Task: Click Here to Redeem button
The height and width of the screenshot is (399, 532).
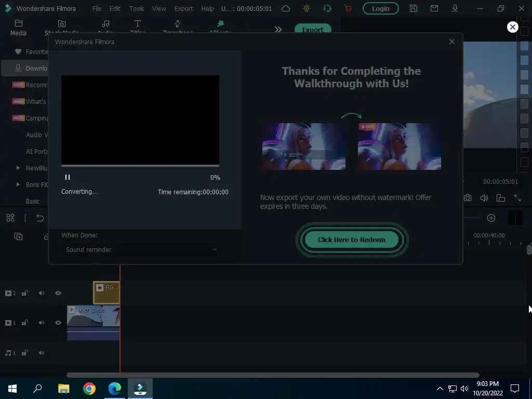Action: 352,240
